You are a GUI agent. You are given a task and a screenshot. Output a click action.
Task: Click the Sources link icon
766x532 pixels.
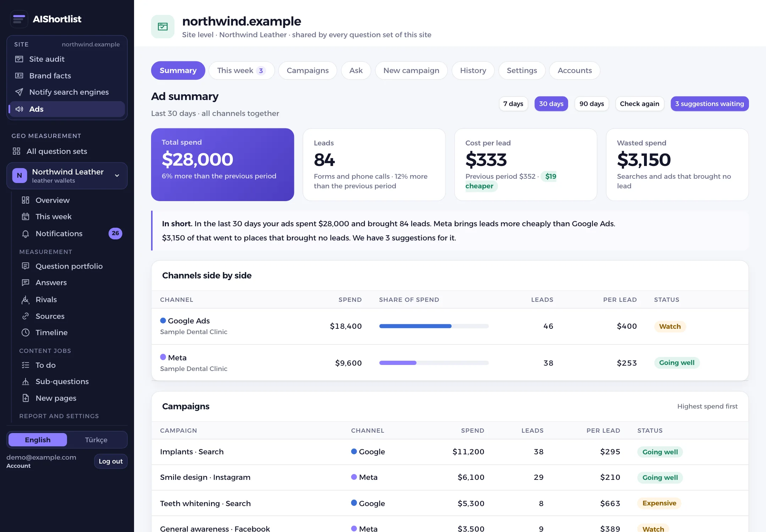[26, 316]
